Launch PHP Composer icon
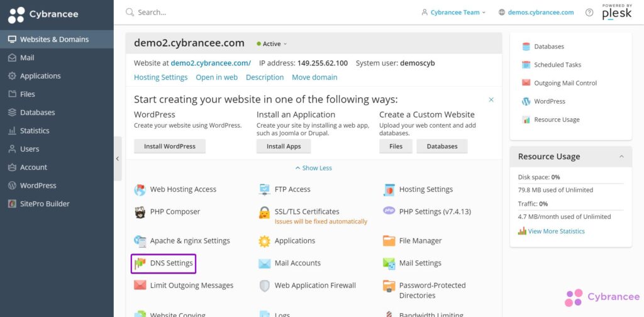The height and width of the screenshot is (317, 644). 140,212
